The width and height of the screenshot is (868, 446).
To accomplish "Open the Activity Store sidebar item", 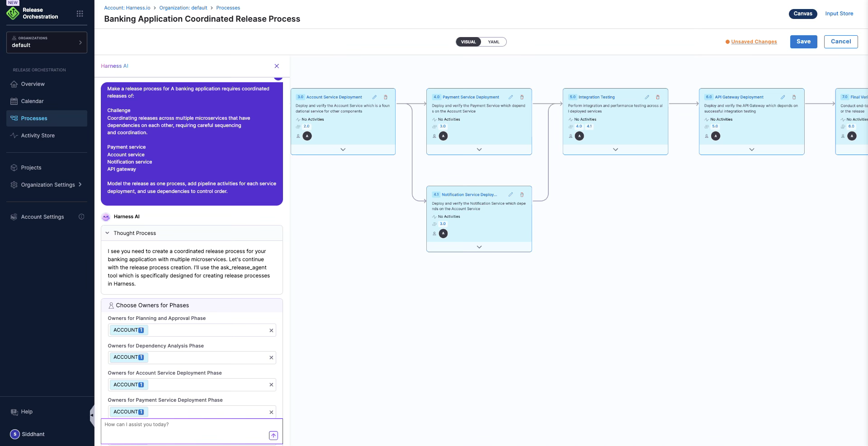I will pos(37,136).
